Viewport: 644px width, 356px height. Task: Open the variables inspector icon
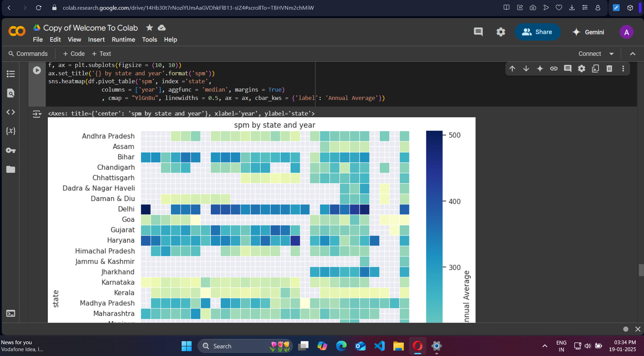[x=11, y=131]
